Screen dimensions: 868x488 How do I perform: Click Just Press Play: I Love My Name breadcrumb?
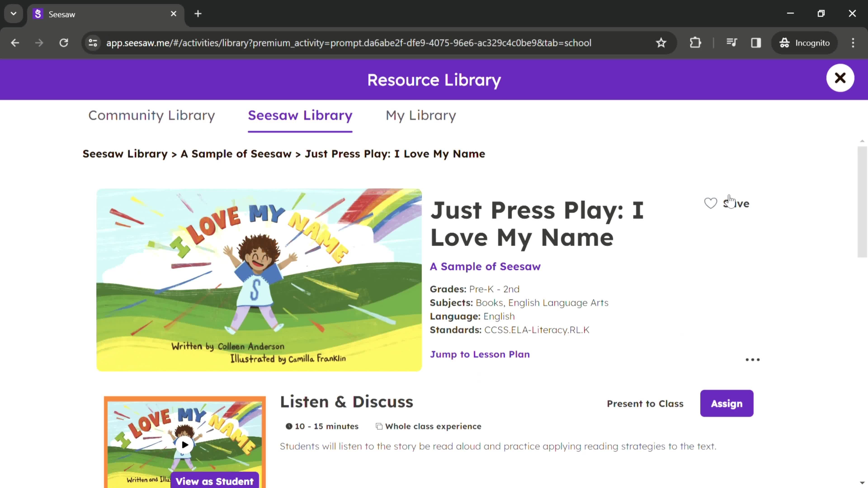(x=395, y=154)
